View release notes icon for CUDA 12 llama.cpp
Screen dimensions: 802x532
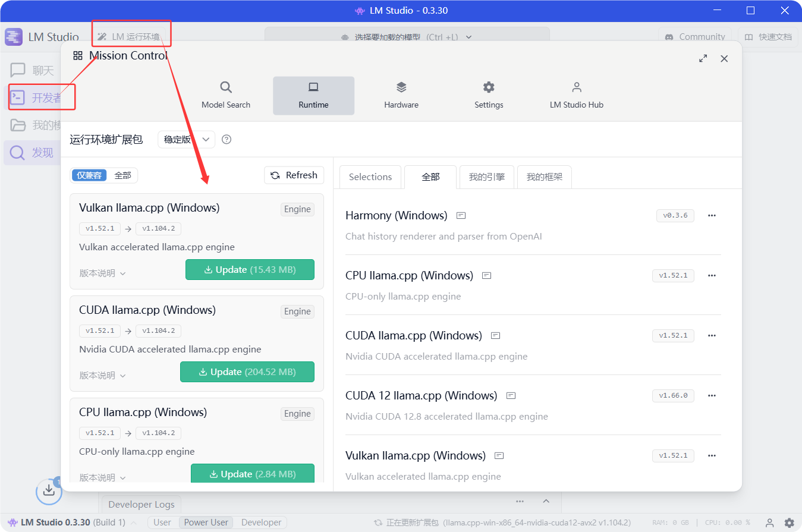click(x=511, y=396)
